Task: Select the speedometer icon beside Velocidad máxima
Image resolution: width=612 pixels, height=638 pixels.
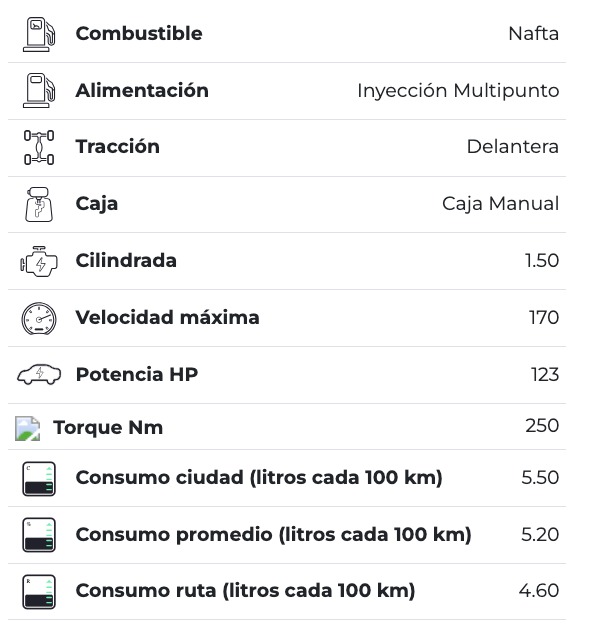Action: pyautogui.click(x=39, y=318)
